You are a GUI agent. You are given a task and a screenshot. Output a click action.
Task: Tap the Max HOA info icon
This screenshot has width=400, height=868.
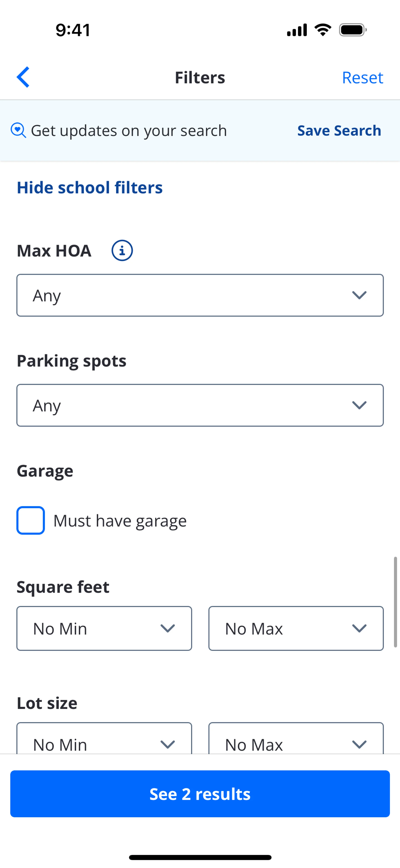coord(122,250)
